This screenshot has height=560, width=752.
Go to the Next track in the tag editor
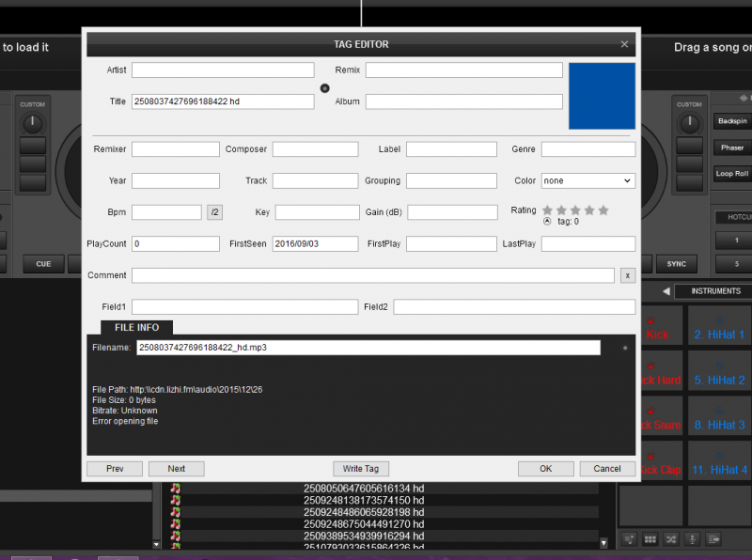click(176, 469)
